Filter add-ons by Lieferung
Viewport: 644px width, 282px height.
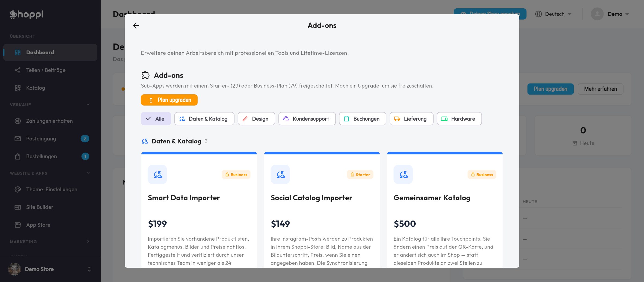click(411, 119)
